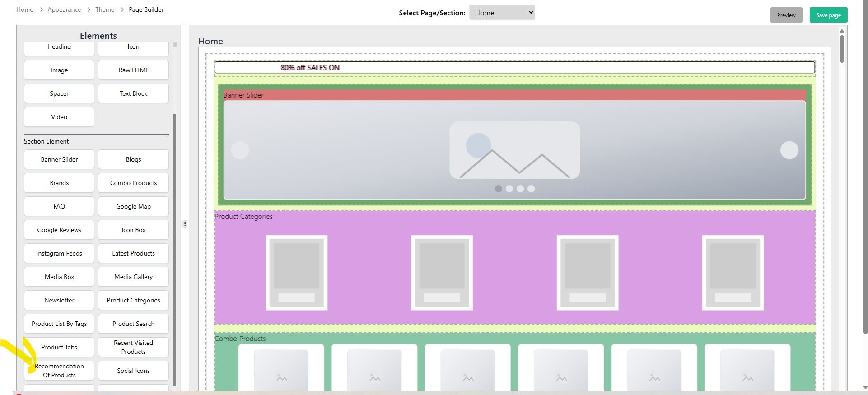Click the panel resize handle grip

click(185, 224)
